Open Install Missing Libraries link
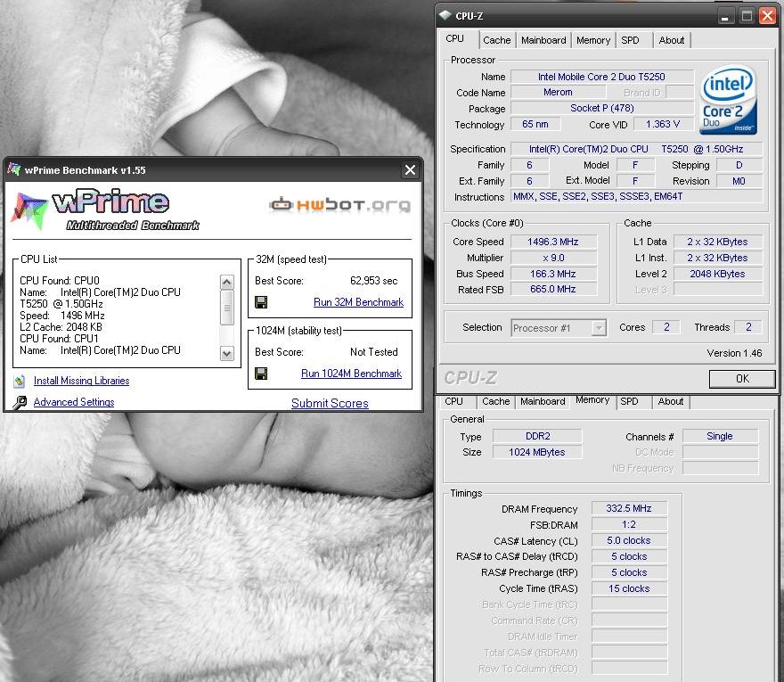 point(81,381)
